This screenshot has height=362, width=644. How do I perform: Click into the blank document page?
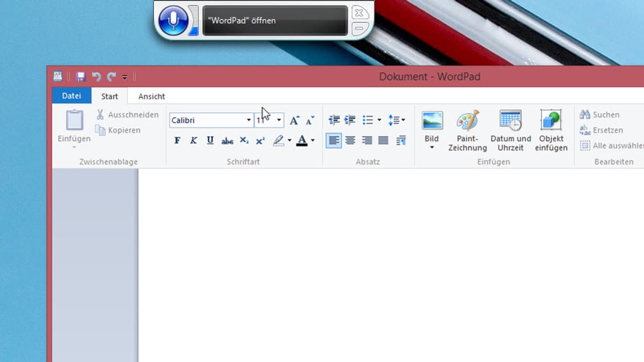coord(391,265)
